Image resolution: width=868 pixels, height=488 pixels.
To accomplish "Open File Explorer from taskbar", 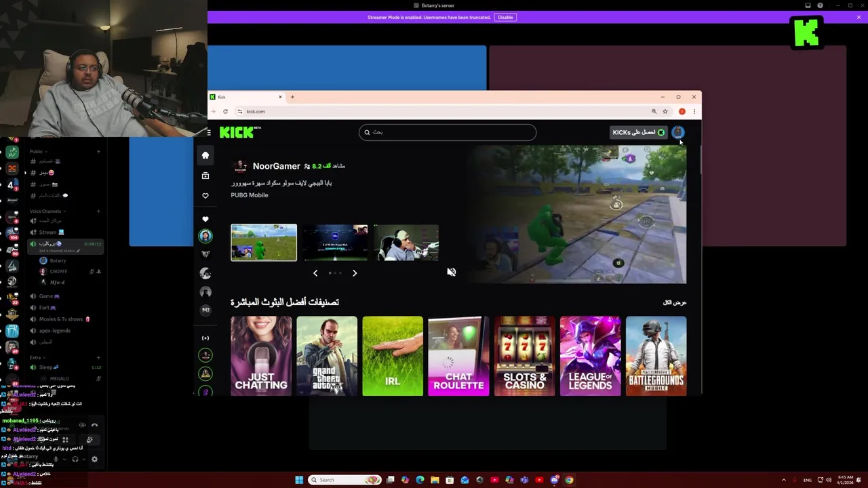I will 435,480.
